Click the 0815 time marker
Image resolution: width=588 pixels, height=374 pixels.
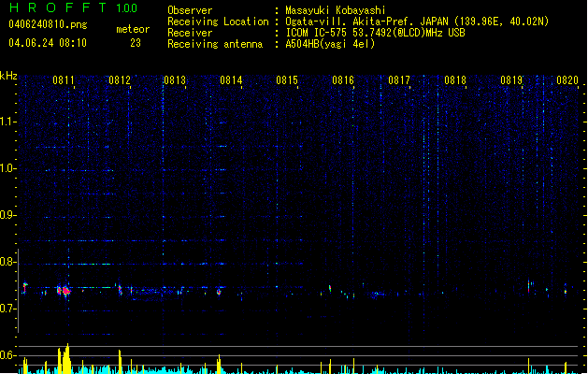pyautogui.click(x=287, y=80)
